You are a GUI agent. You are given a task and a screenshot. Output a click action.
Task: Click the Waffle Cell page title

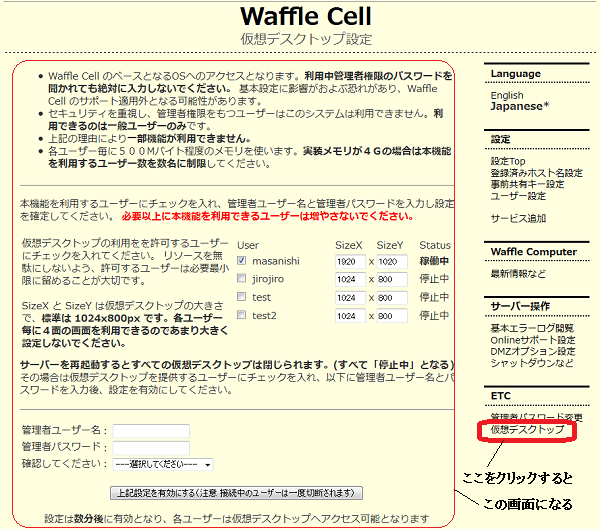click(306, 16)
